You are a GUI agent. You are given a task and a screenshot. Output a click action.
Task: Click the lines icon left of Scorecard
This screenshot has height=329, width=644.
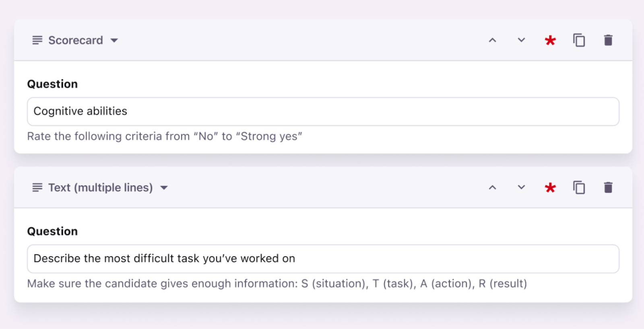click(37, 40)
